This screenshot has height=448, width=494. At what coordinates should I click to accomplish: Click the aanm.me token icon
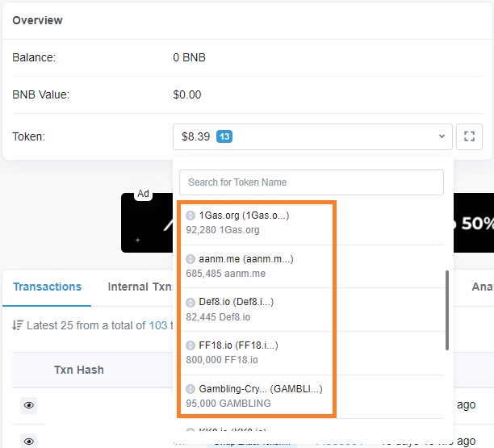pos(190,259)
